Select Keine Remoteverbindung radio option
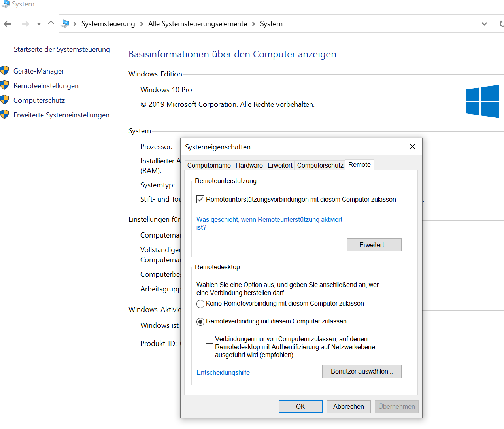 pos(200,304)
